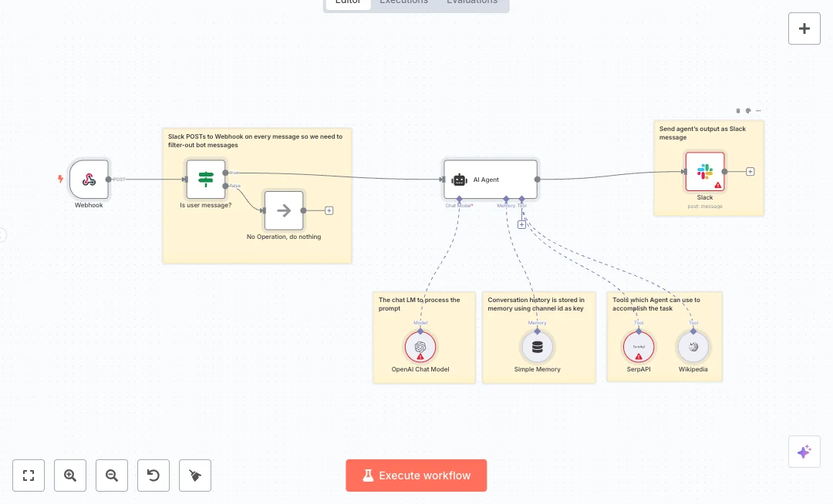This screenshot has width=833, height=504.
Task: Click the Wikipedia tool node
Action: [x=693, y=347]
